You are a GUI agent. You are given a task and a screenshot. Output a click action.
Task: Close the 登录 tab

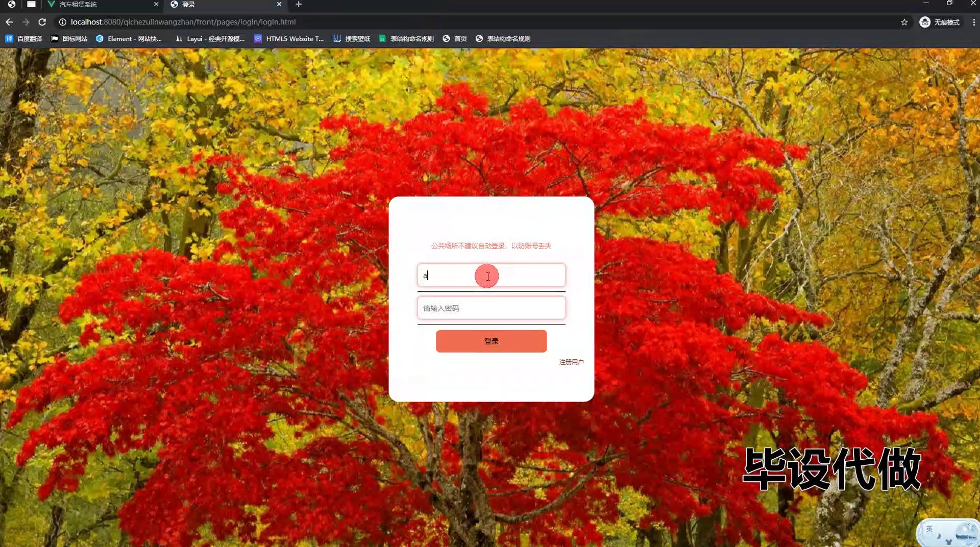click(x=279, y=4)
